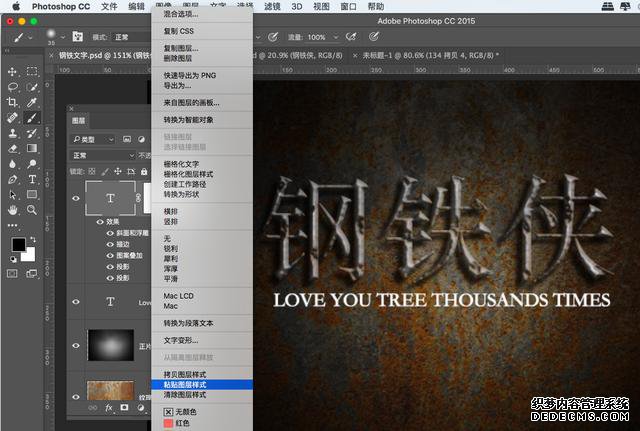
Task: Open the Edit Toolbar ellipsis button
Action: (x=12, y=225)
